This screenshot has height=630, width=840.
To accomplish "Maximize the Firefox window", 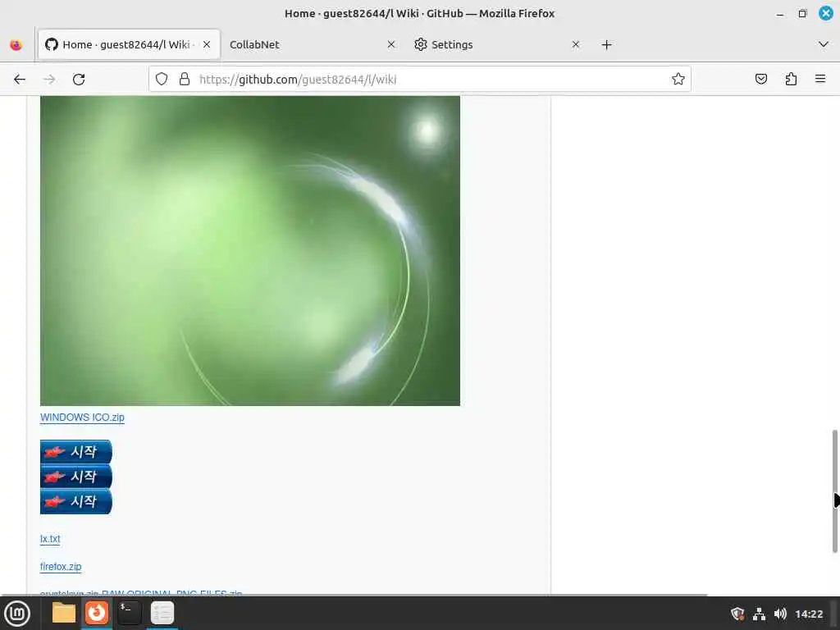I will click(x=802, y=13).
